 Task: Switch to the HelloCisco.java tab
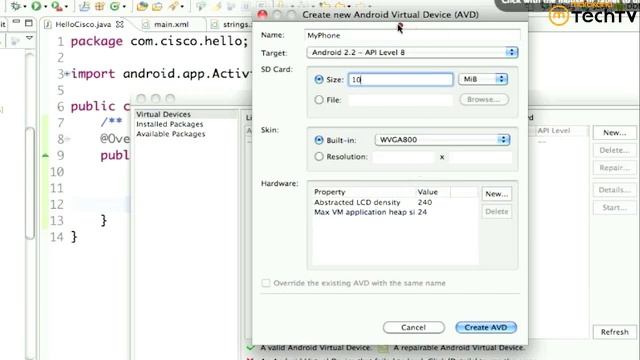pos(83,24)
